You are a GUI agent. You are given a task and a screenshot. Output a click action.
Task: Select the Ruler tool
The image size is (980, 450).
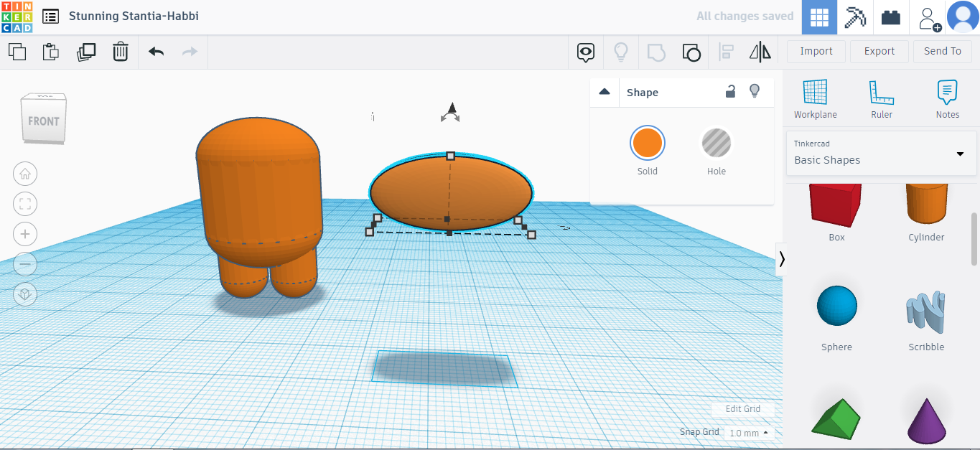pos(882,99)
